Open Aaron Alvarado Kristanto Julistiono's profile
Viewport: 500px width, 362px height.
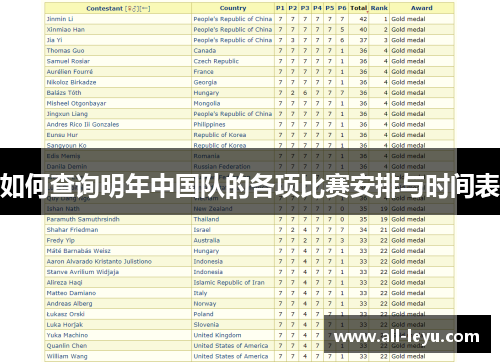(x=99, y=262)
